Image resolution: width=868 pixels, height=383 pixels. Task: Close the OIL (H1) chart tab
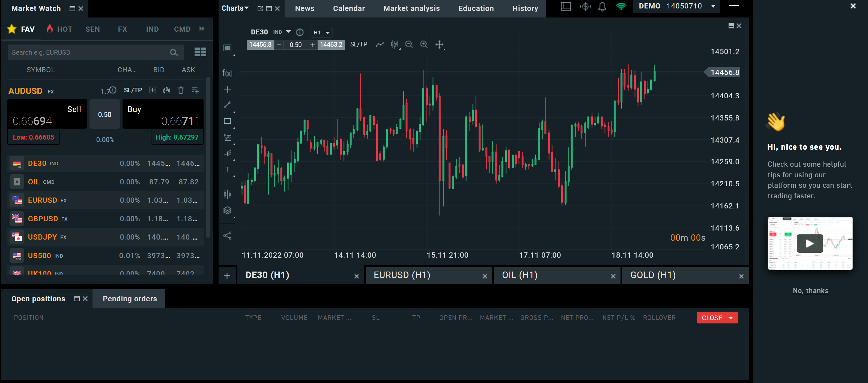point(613,276)
